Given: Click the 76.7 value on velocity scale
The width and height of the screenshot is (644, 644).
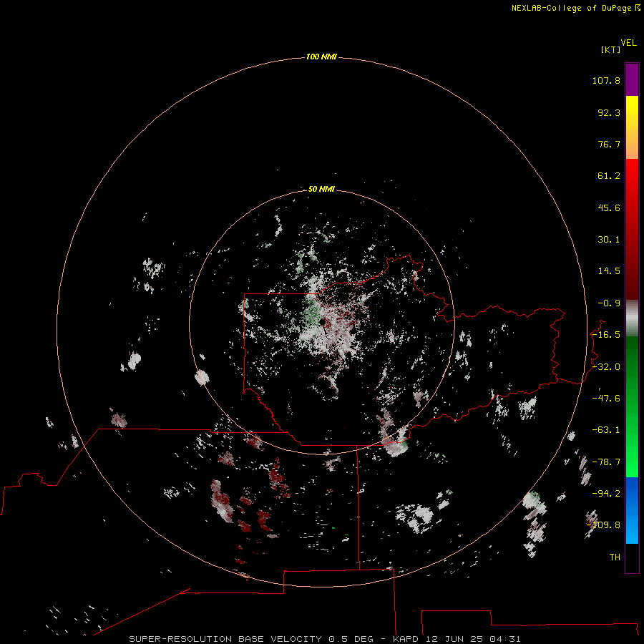Looking at the screenshot, I should [x=609, y=144].
